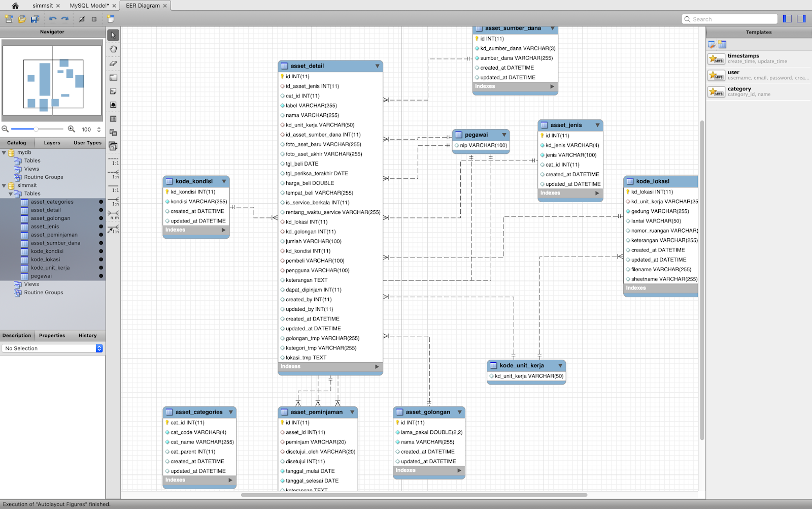
Task: Zoom in with the plus magnifier
Action: pyautogui.click(x=72, y=129)
